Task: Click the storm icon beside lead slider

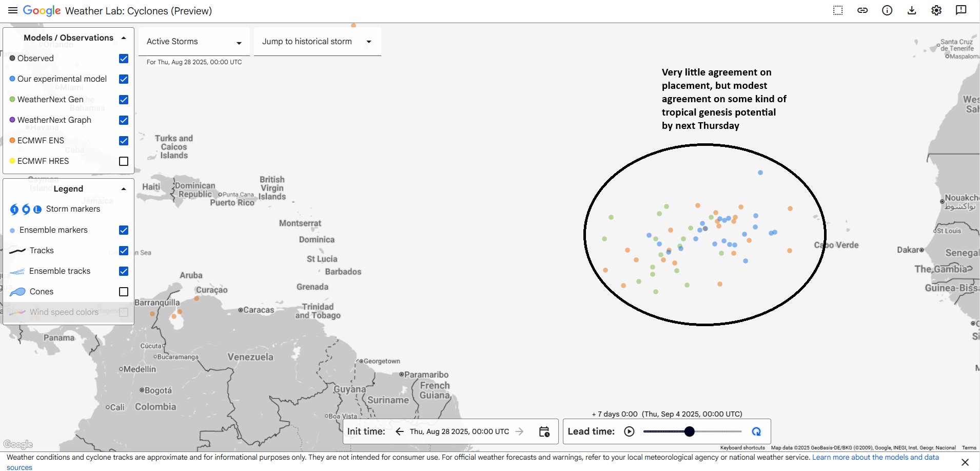Action: (x=756, y=431)
